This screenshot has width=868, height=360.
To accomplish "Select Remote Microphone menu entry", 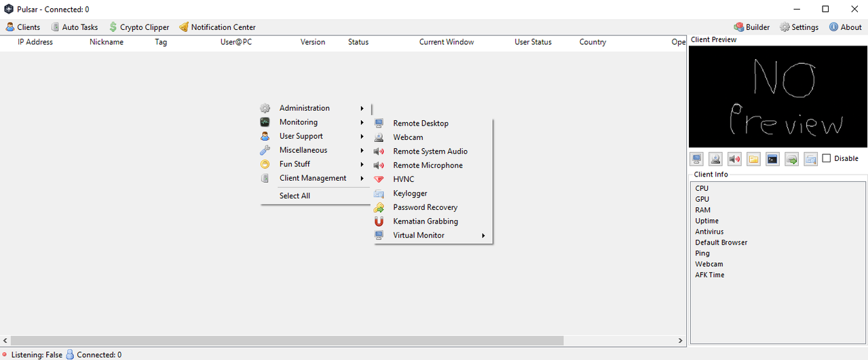I will (432, 165).
